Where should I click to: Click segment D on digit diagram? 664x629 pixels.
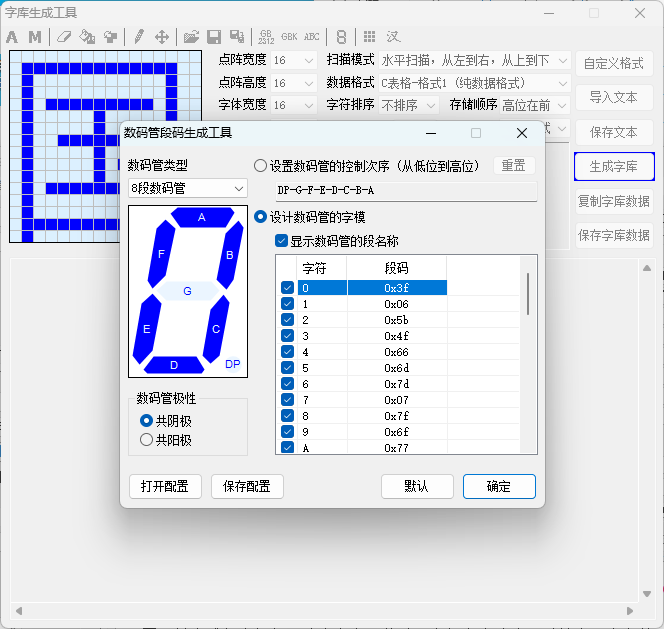pyautogui.click(x=174, y=365)
